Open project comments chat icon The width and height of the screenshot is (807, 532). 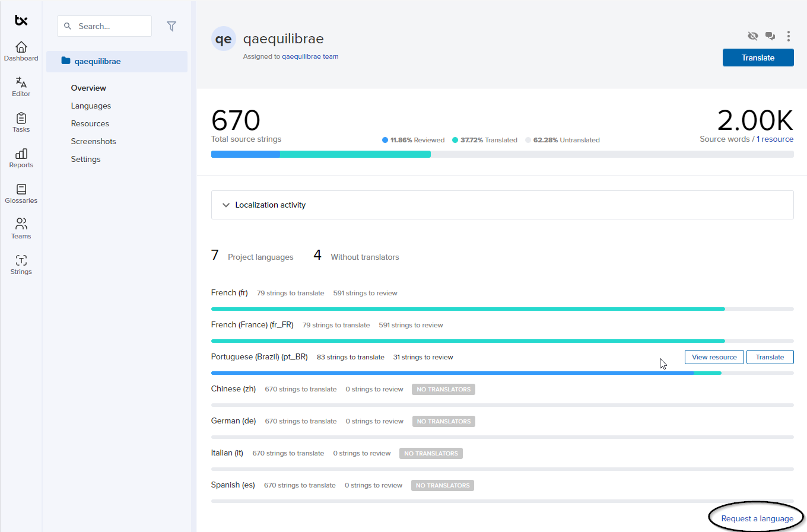(x=770, y=36)
